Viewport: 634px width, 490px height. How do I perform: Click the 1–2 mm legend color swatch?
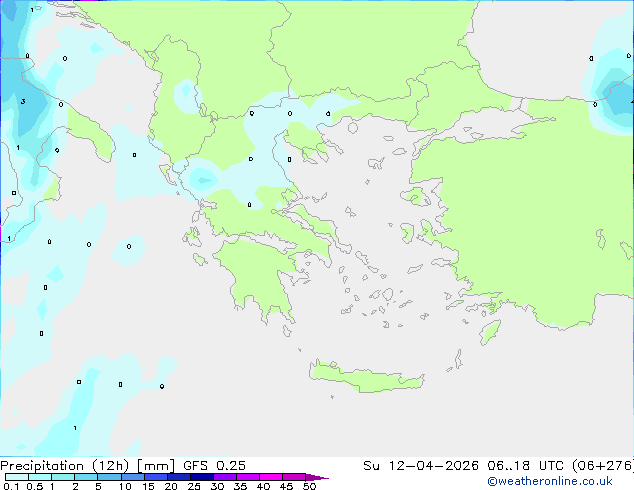tap(63, 477)
